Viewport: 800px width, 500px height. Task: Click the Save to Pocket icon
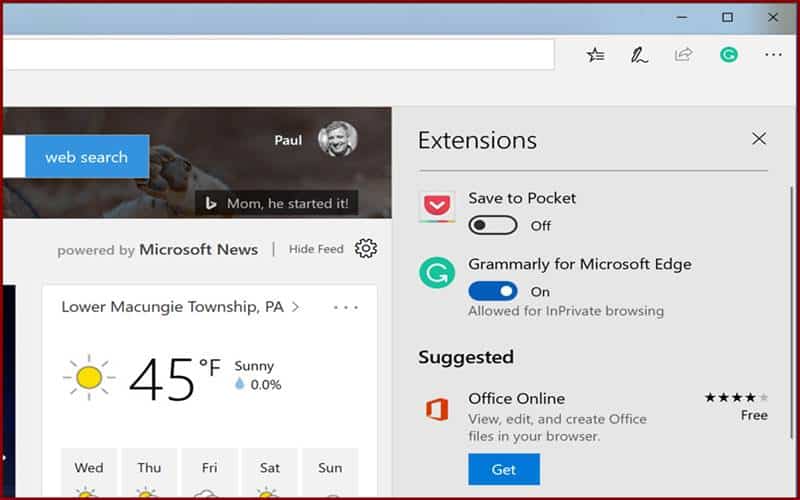437,206
